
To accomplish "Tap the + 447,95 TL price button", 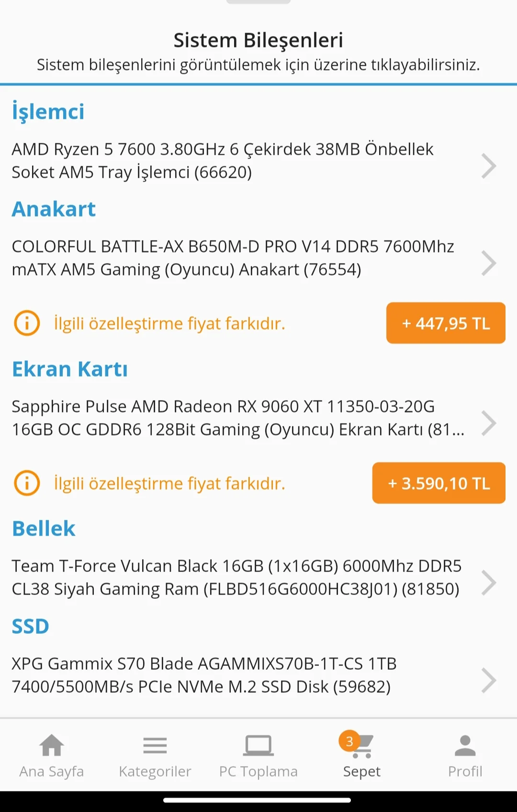I will (446, 323).
